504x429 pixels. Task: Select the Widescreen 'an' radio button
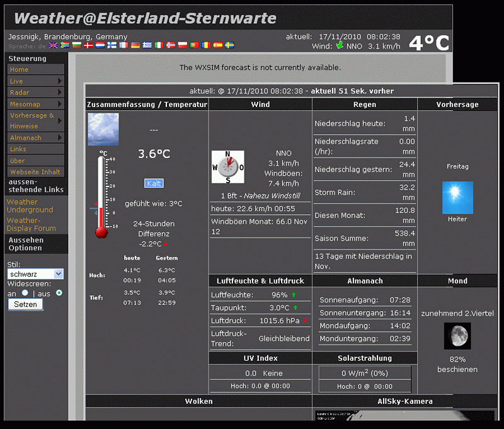tap(25, 293)
